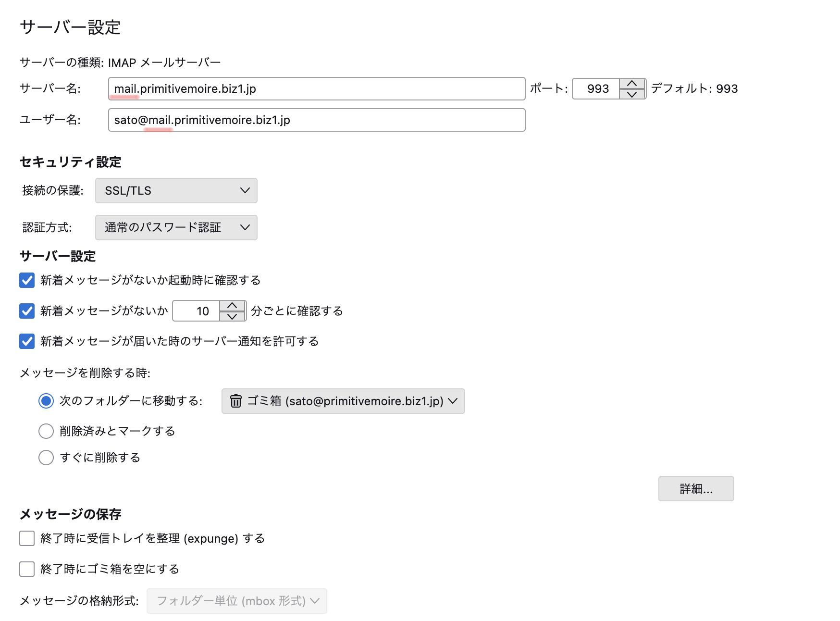Enable 終了時にゴミ箱を空にする checkbox

pyautogui.click(x=27, y=569)
